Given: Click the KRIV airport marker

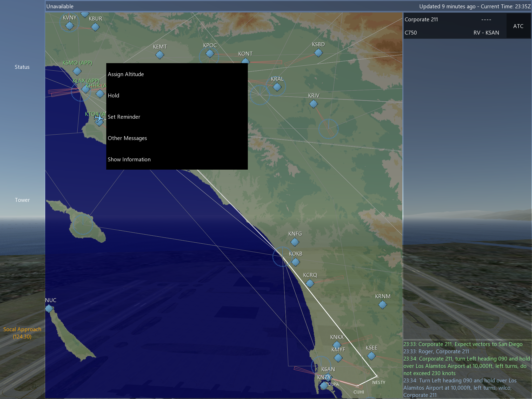Looking at the screenshot, I should [313, 104].
